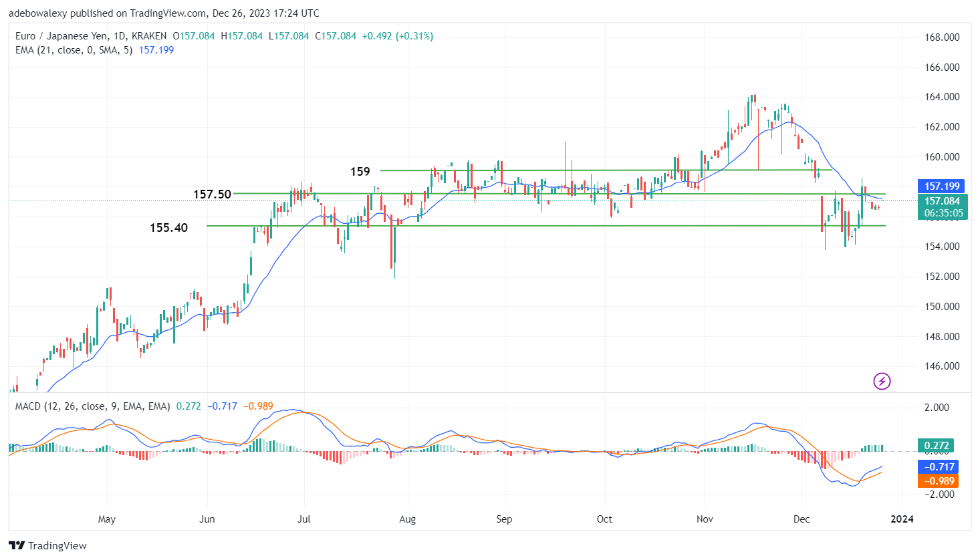
Task: Click the 159 resistance level annotation
Action: (x=360, y=172)
